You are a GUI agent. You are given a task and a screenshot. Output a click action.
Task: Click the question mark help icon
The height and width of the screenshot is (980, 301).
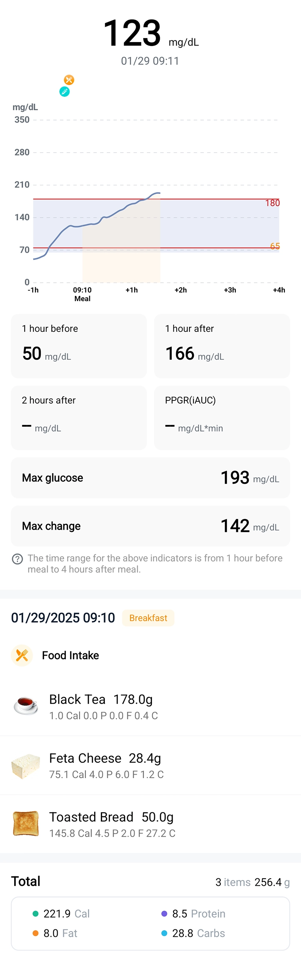17,559
